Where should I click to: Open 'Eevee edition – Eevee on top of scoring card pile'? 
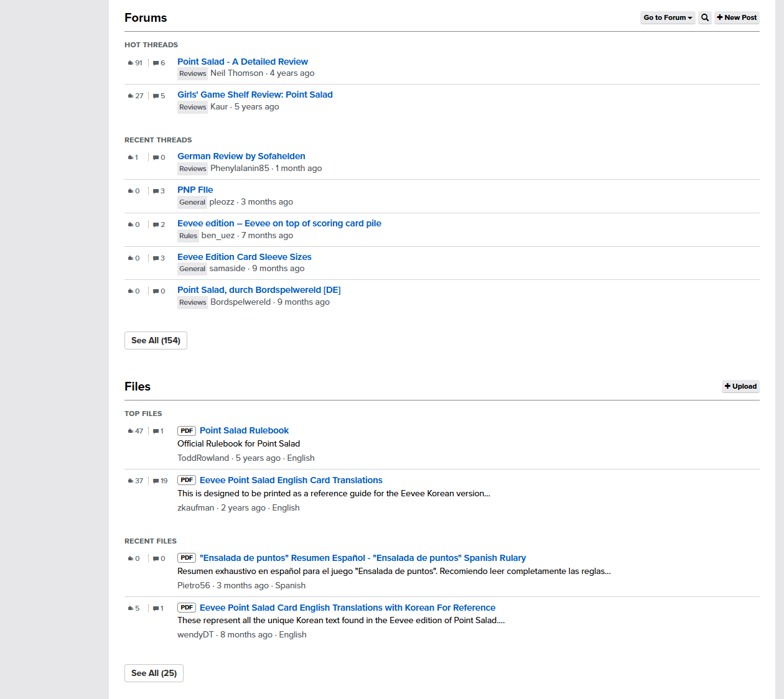(279, 223)
